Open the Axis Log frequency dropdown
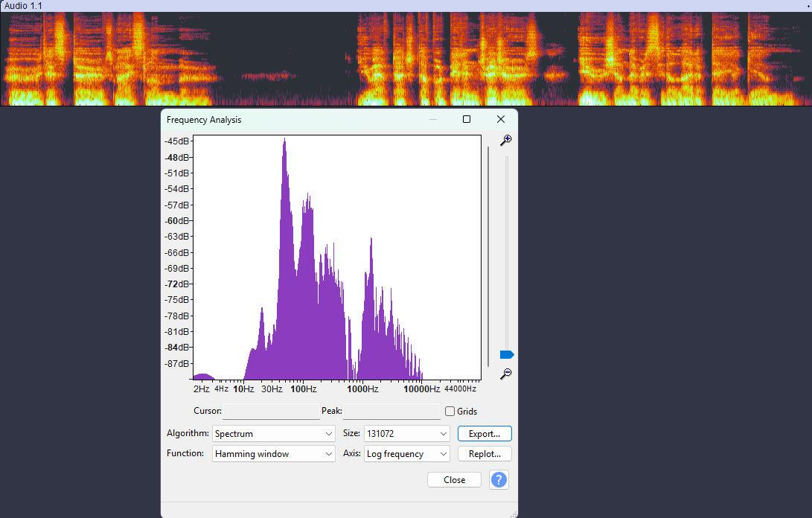 [406, 454]
